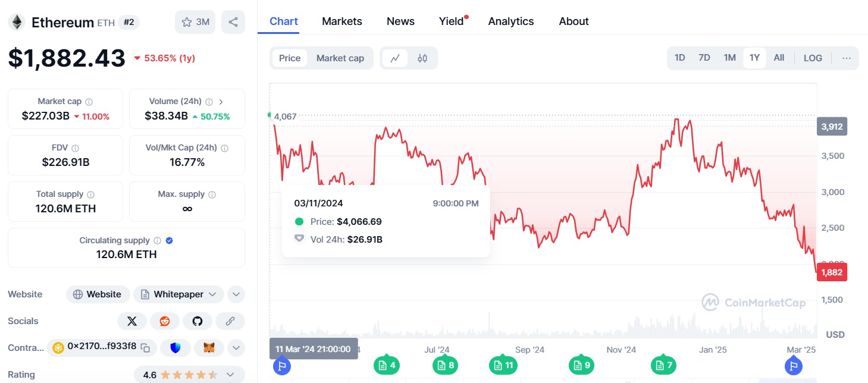Toggle chart to Price view
The width and height of the screenshot is (868, 383).
(x=290, y=58)
